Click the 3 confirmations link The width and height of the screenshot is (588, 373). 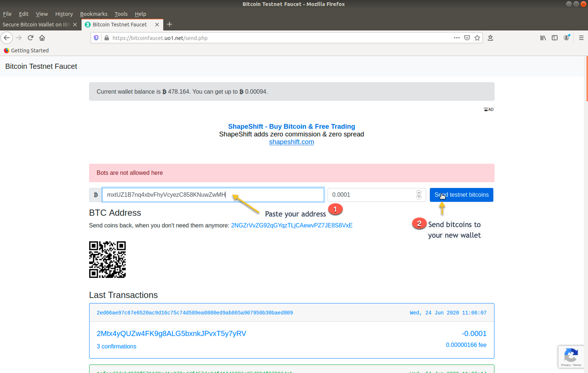tap(117, 346)
